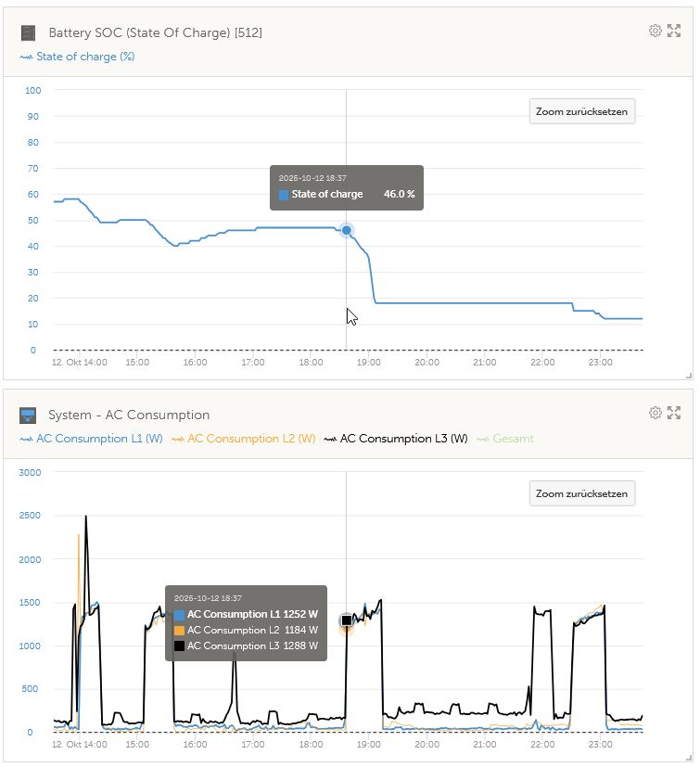Reset zoom on the Battery SOC chart
Viewport: 700px width, 767px height.
coord(581,111)
